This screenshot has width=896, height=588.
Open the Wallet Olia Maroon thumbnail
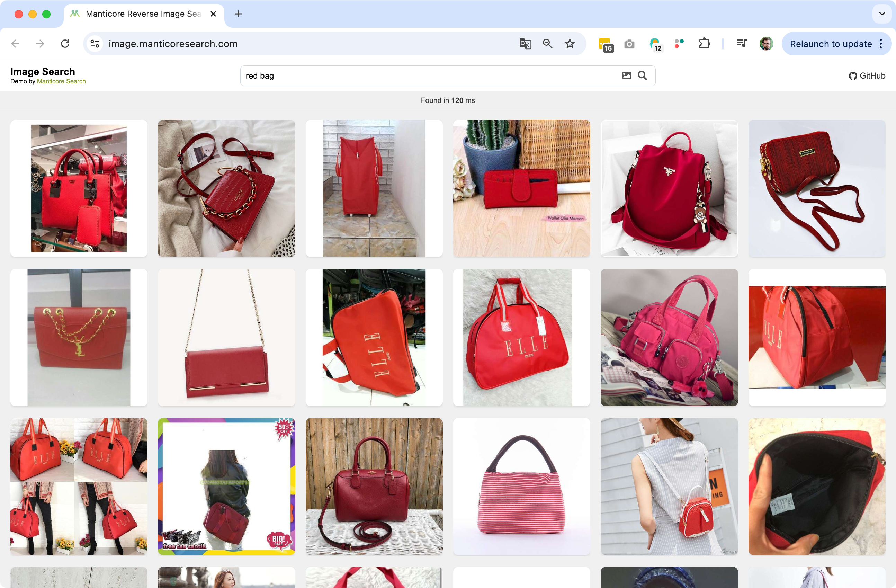point(522,188)
